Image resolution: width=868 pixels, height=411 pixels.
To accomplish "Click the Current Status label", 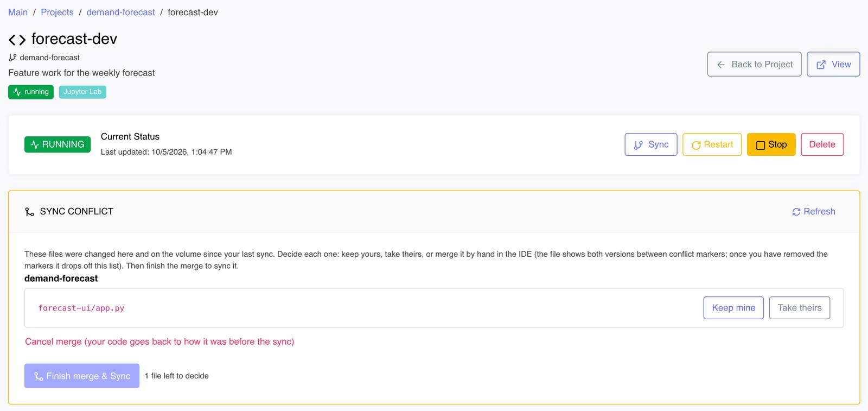I will point(130,137).
